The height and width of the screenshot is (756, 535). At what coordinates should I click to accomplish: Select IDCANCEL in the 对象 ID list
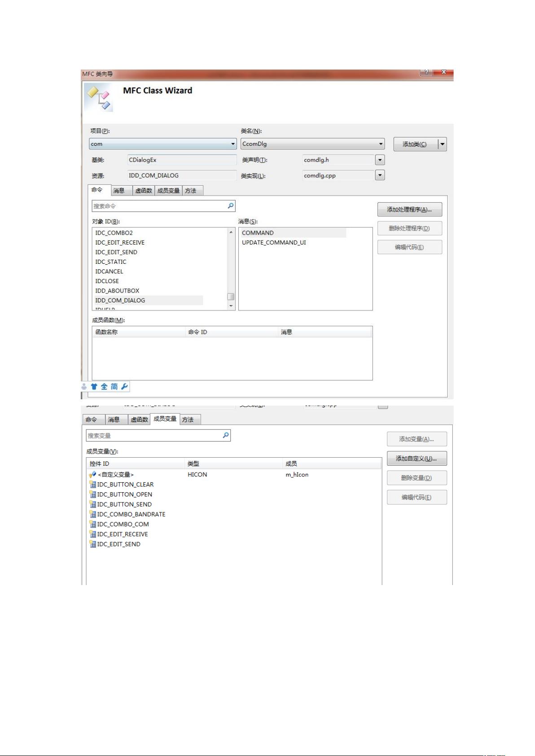click(x=109, y=271)
